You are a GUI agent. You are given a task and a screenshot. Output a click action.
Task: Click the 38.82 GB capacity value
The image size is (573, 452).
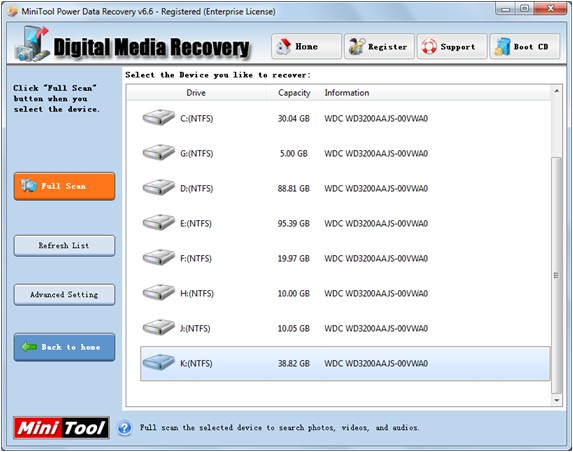coord(294,364)
